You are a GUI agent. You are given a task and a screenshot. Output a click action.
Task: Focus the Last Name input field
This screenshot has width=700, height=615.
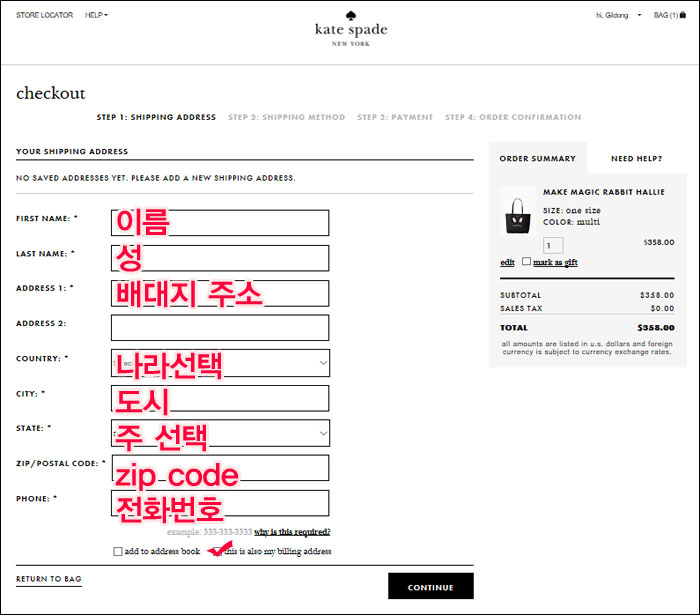pos(220,258)
